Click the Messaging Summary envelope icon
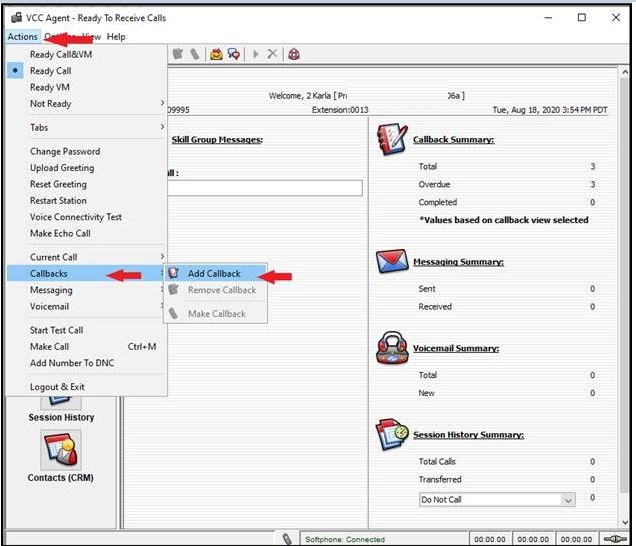Image resolution: width=636 pixels, height=546 pixels. [x=392, y=262]
